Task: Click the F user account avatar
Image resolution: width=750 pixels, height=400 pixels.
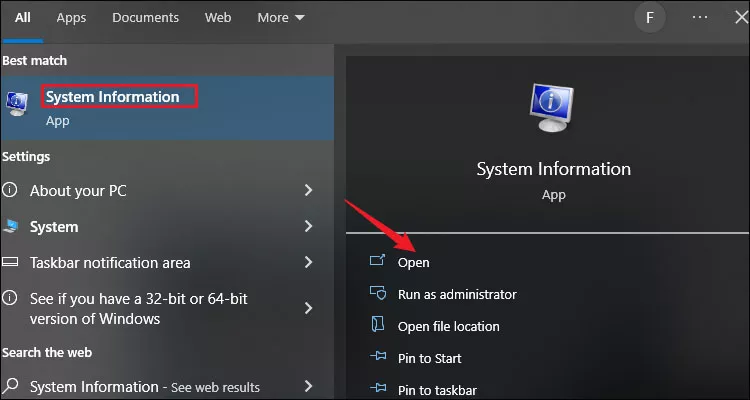Action: [x=650, y=18]
